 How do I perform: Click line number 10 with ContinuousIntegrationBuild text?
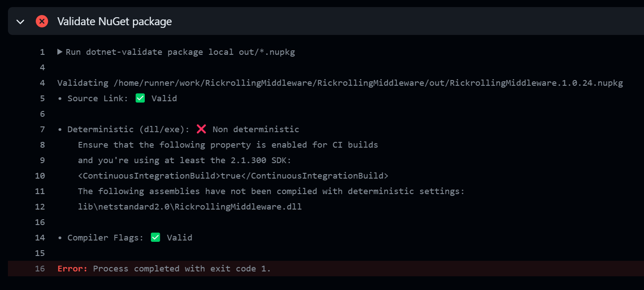pos(40,175)
